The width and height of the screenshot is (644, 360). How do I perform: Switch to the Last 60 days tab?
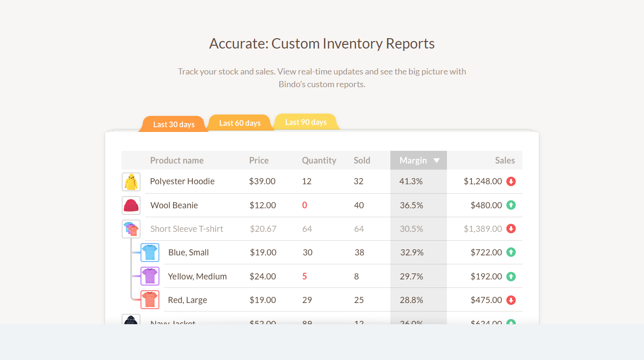pyautogui.click(x=239, y=123)
